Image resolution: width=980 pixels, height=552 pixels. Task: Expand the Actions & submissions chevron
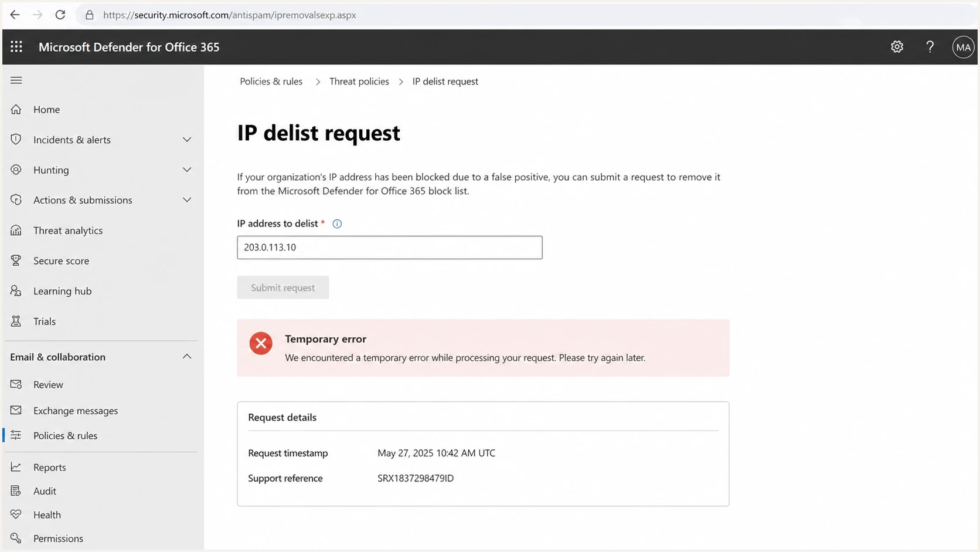pos(187,200)
